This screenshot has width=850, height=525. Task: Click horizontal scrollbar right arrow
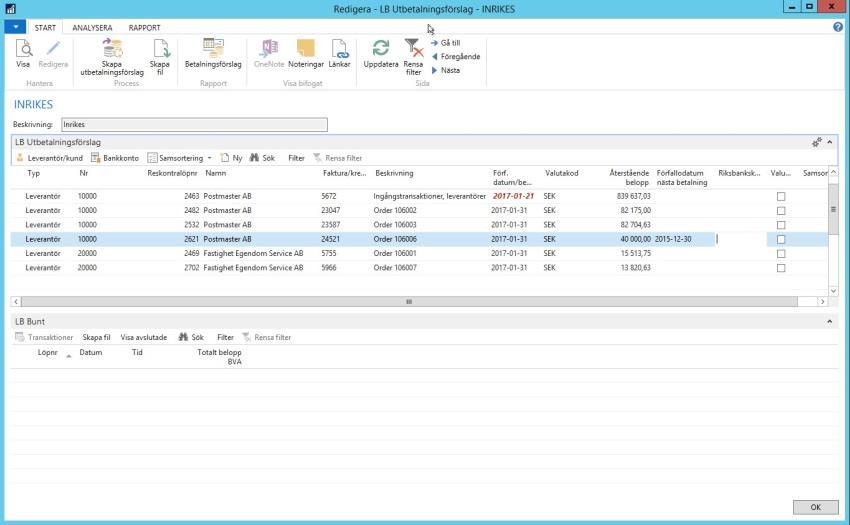[x=822, y=302]
